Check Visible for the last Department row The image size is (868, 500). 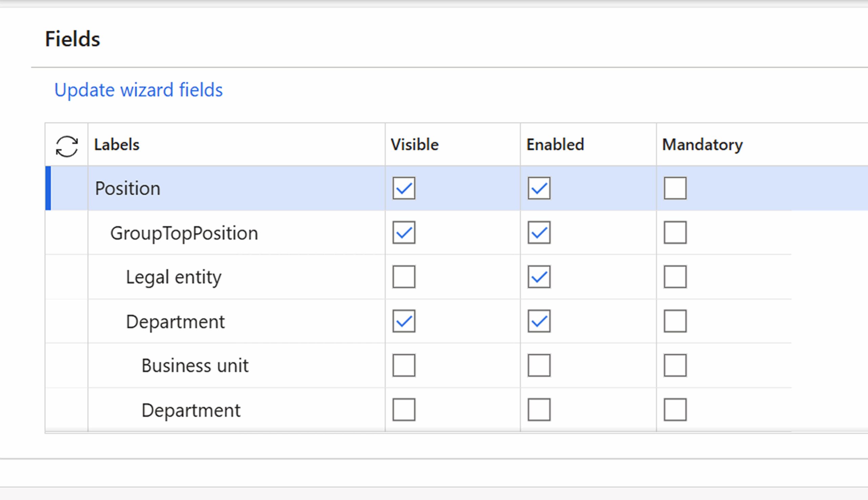click(x=403, y=410)
